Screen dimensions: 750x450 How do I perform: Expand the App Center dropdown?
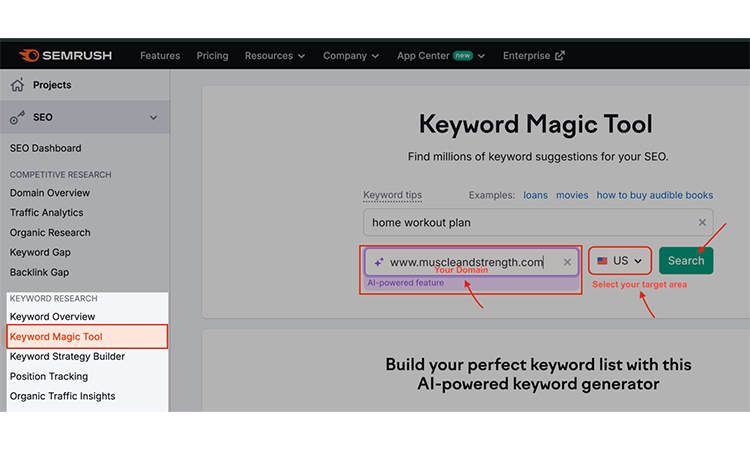click(x=441, y=55)
